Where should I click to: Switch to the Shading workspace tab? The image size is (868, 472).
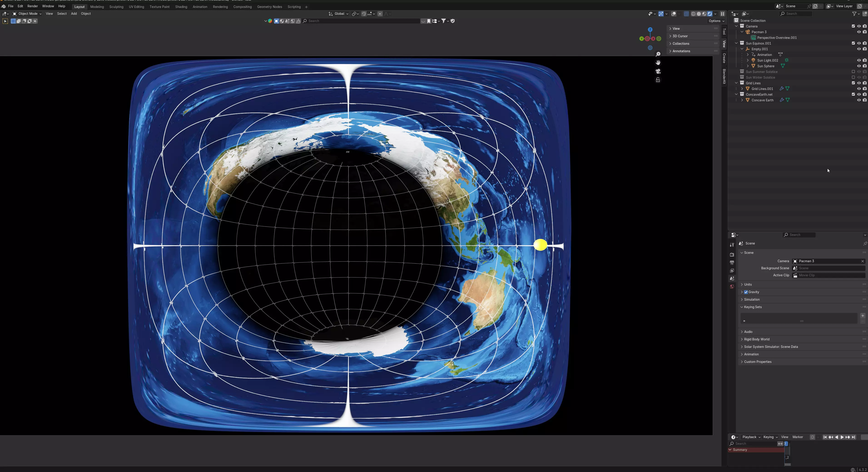pyautogui.click(x=181, y=7)
